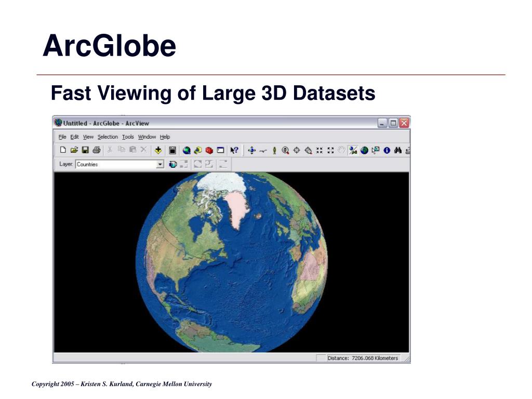532x399 pixels.
Task: Open the Layer dropdown arrow
Action: pyautogui.click(x=160, y=165)
